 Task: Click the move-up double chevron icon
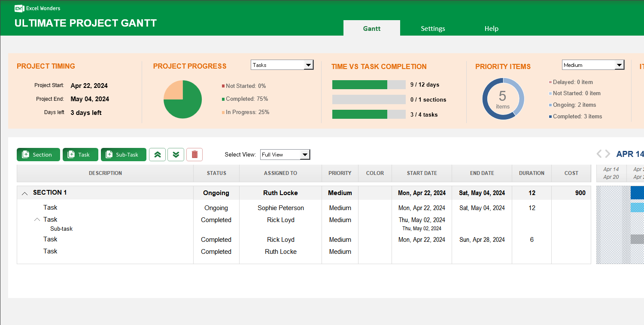[x=157, y=154]
